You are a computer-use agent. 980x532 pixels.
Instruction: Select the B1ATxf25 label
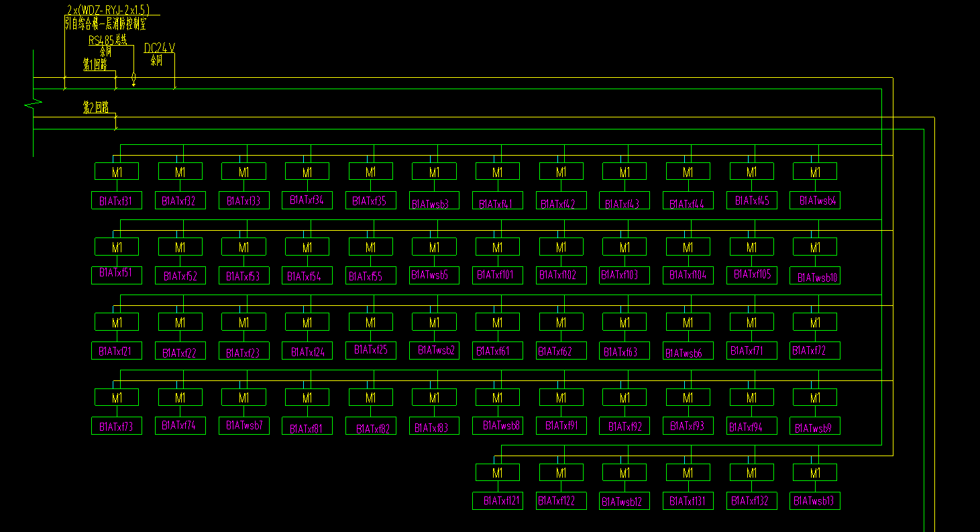click(370, 350)
